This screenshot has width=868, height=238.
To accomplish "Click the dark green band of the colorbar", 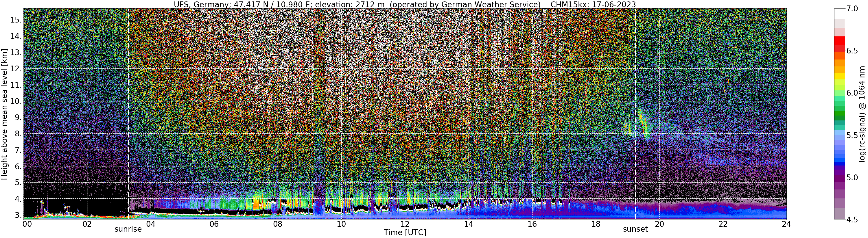I will (x=840, y=118).
